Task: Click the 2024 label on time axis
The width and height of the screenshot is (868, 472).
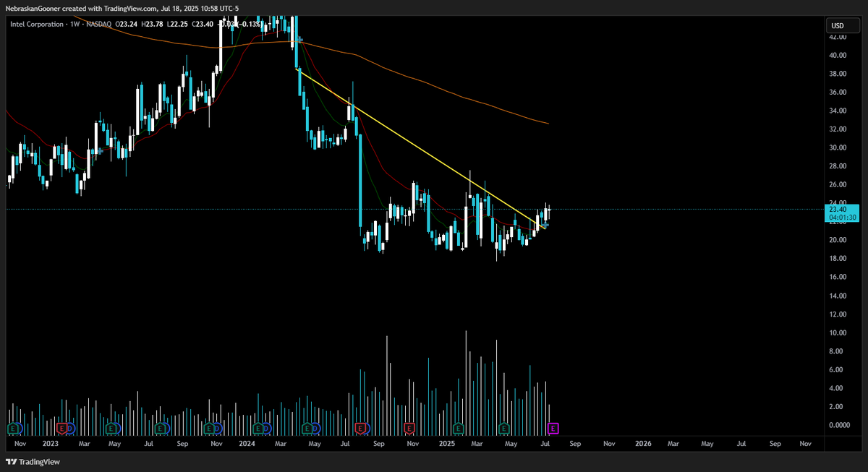Action: [248, 442]
